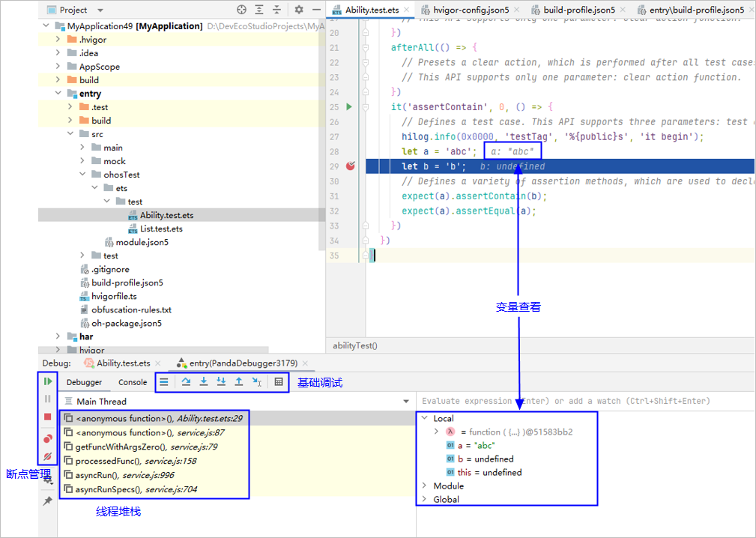Toggle pin tab icon in debug sidebar
This screenshot has width=756, height=538.
48,501
